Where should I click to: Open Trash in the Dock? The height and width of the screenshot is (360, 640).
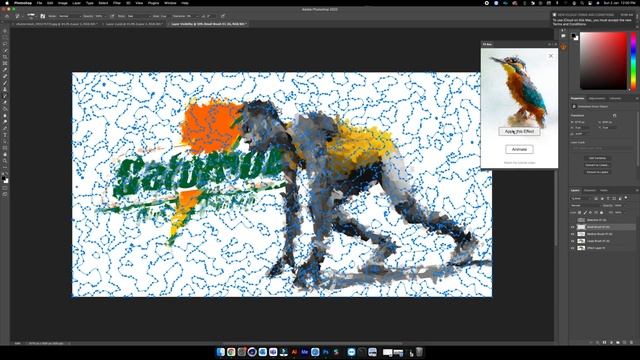click(419, 352)
